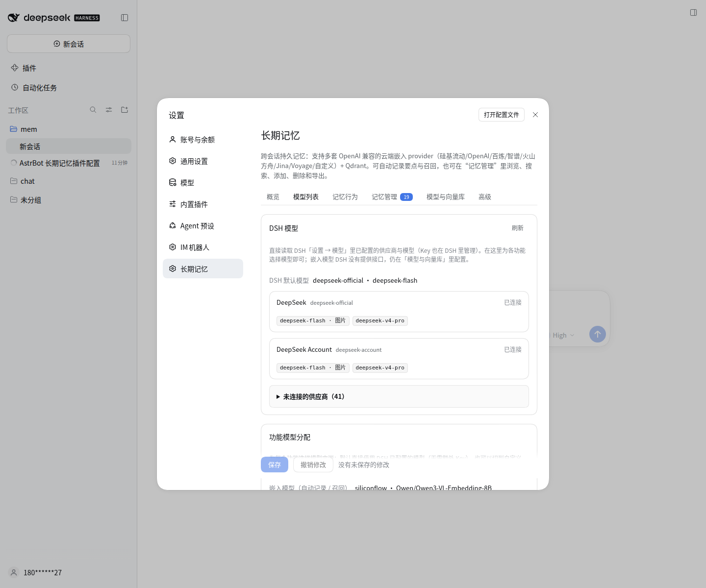
Task: Select 模型 settings section
Action: point(203,183)
